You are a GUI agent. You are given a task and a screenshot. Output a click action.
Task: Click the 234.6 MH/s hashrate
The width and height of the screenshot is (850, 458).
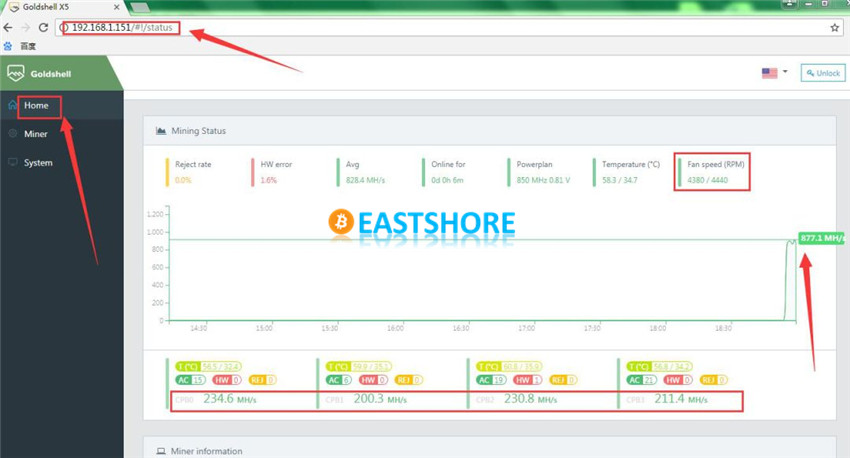click(x=230, y=399)
